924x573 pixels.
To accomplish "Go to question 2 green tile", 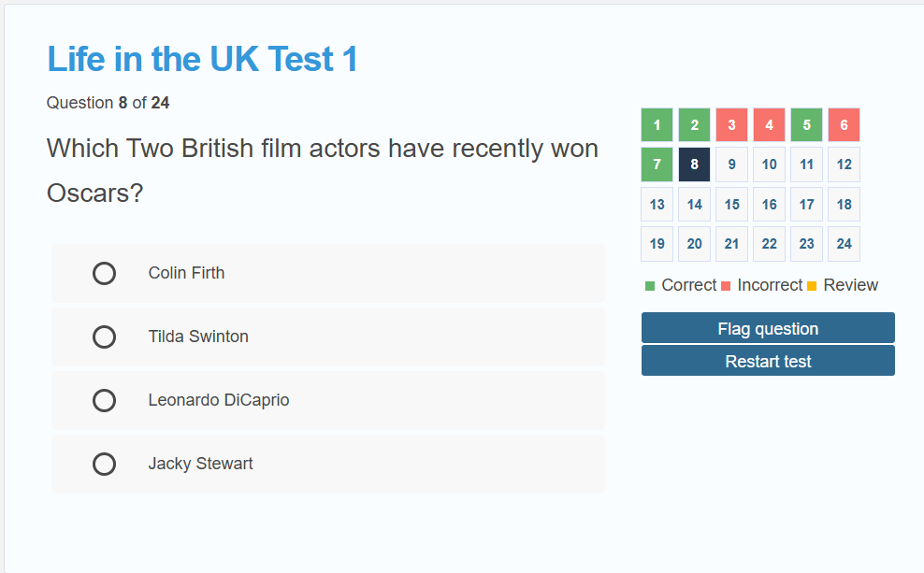I will pyautogui.click(x=694, y=125).
